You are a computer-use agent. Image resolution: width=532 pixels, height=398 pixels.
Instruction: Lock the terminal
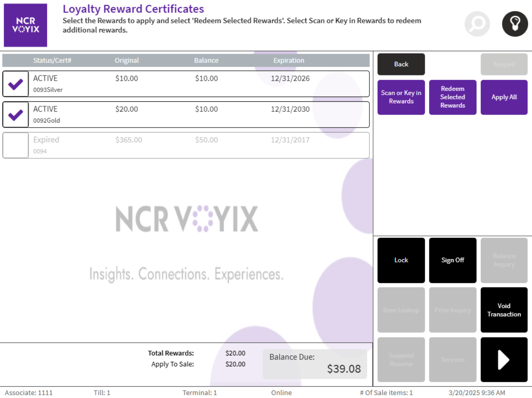pos(401,260)
